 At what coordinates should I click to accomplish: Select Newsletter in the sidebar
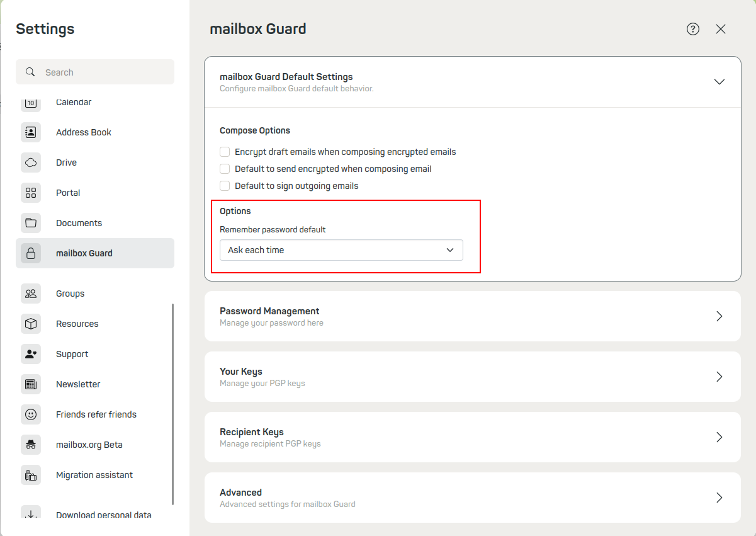tap(78, 384)
